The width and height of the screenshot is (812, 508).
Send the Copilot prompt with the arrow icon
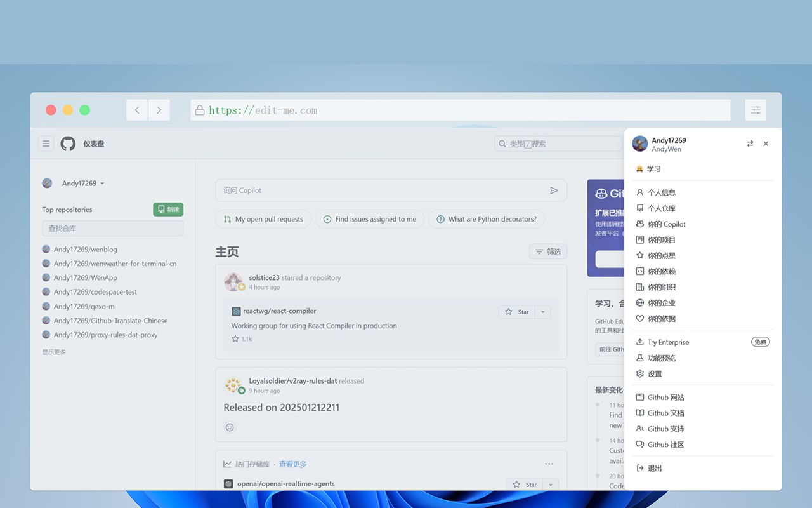click(554, 190)
